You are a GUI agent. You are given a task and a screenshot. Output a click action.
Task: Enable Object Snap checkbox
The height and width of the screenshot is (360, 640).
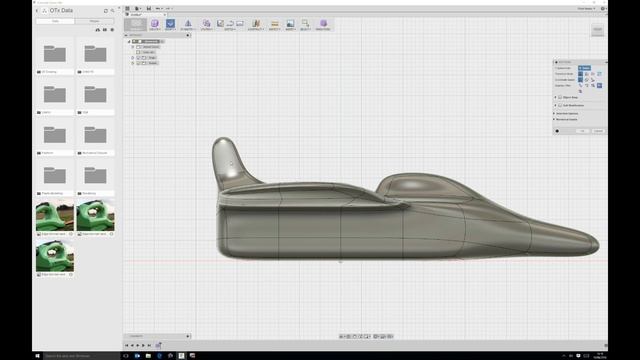tap(560, 98)
